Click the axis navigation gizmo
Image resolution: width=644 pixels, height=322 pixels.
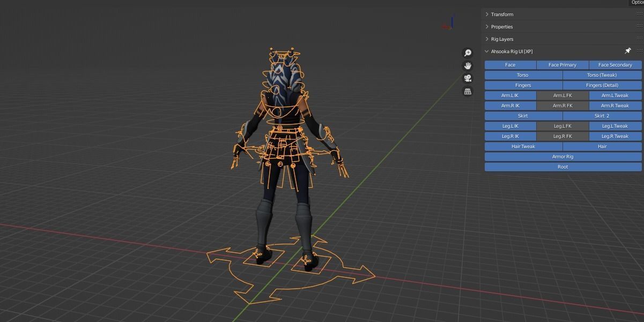pyautogui.click(x=448, y=24)
